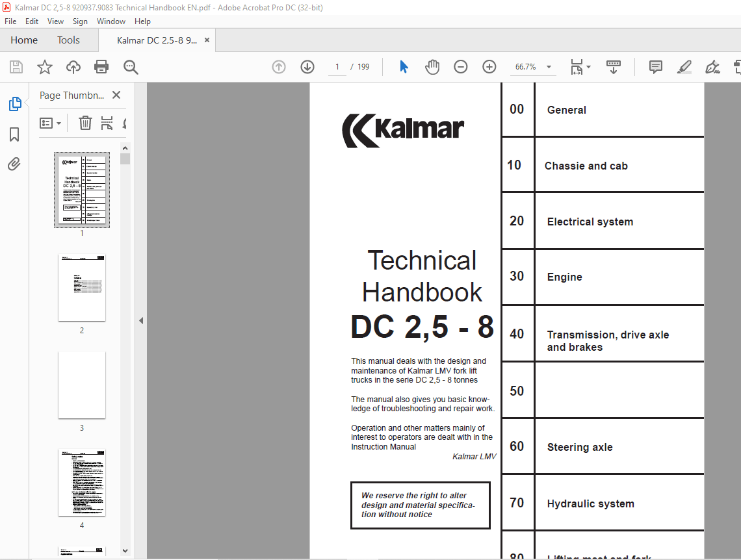
Task: Expand the page display options dropdown
Action: (x=587, y=66)
